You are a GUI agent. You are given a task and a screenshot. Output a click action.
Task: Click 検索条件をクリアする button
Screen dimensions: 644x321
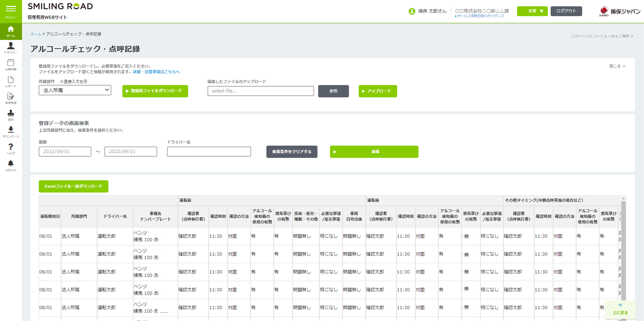point(292,152)
